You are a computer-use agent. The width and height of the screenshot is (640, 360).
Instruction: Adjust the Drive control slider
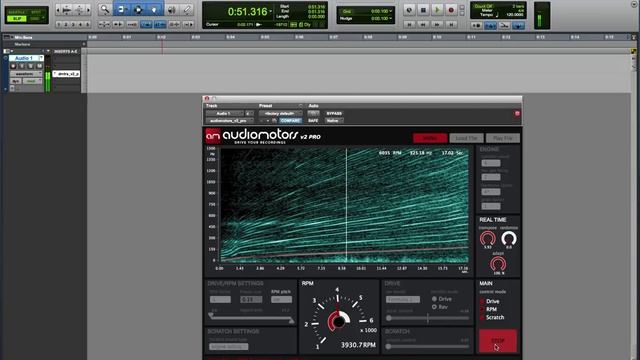pos(428,318)
